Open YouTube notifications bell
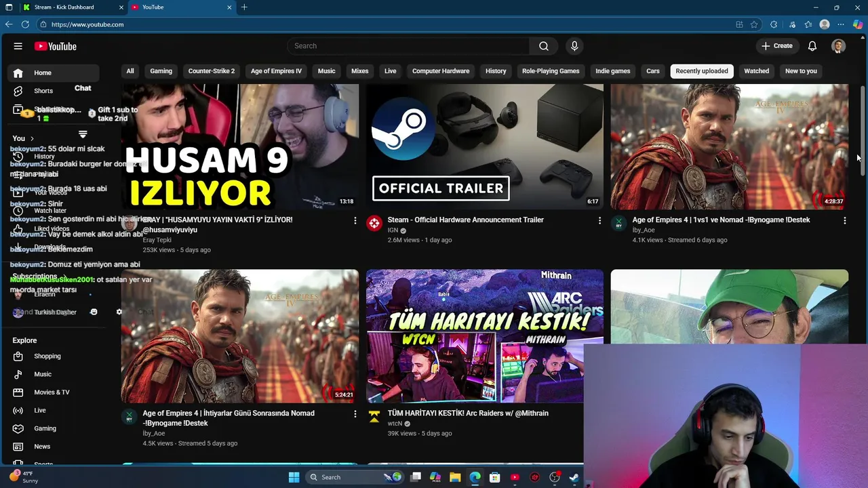Screen dimensions: 868x488 (x=812, y=46)
